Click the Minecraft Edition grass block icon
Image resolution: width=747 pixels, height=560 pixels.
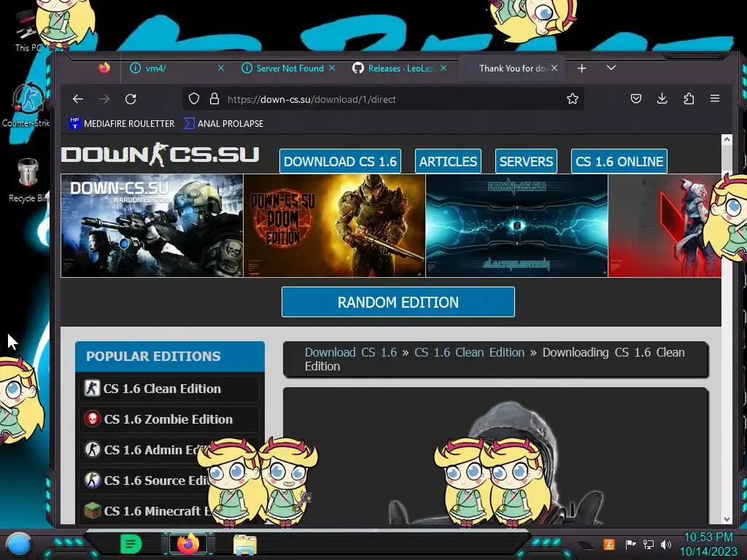click(93, 510)
